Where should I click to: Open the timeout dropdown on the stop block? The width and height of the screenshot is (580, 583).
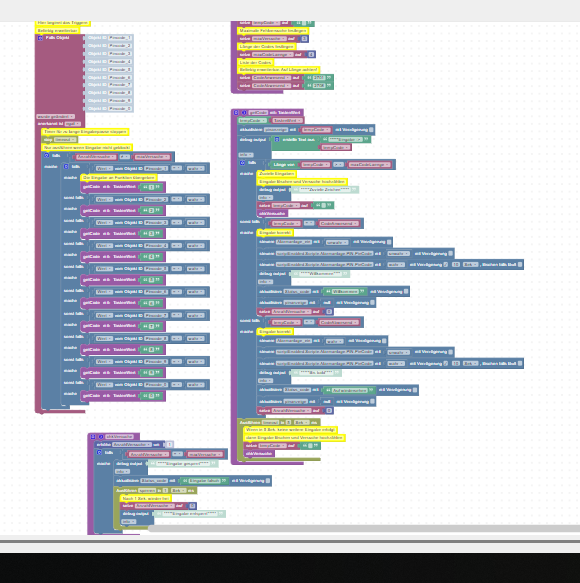pyautogui.click(x=65, y=140)
